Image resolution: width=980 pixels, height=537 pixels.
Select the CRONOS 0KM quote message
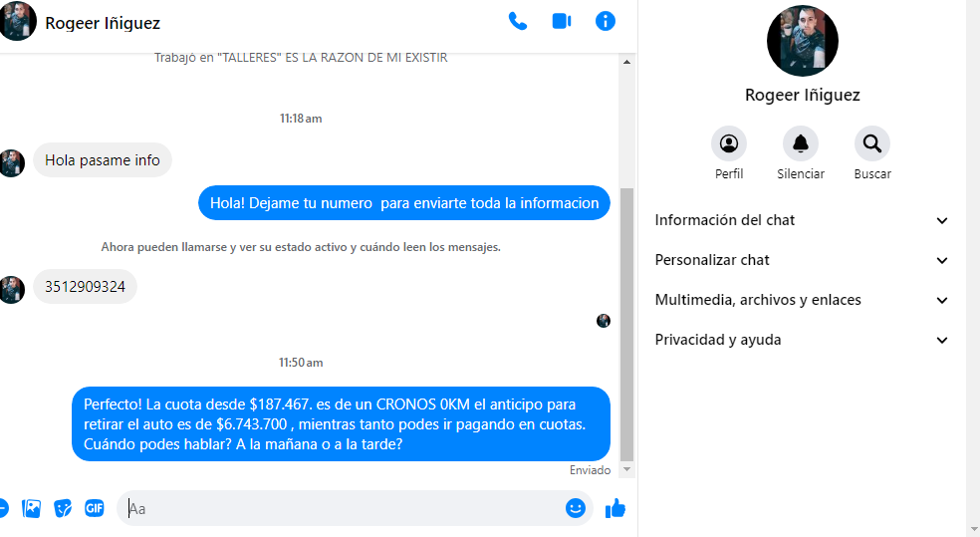(341, 423)
